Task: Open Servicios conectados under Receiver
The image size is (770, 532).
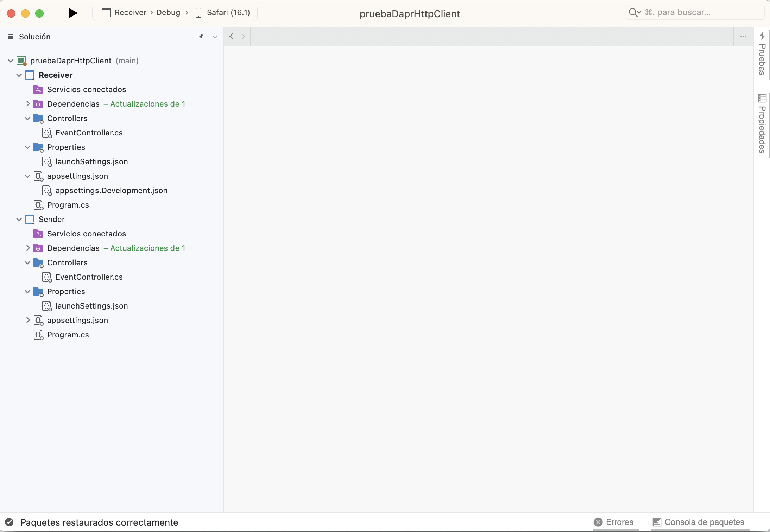Action: 86,89
